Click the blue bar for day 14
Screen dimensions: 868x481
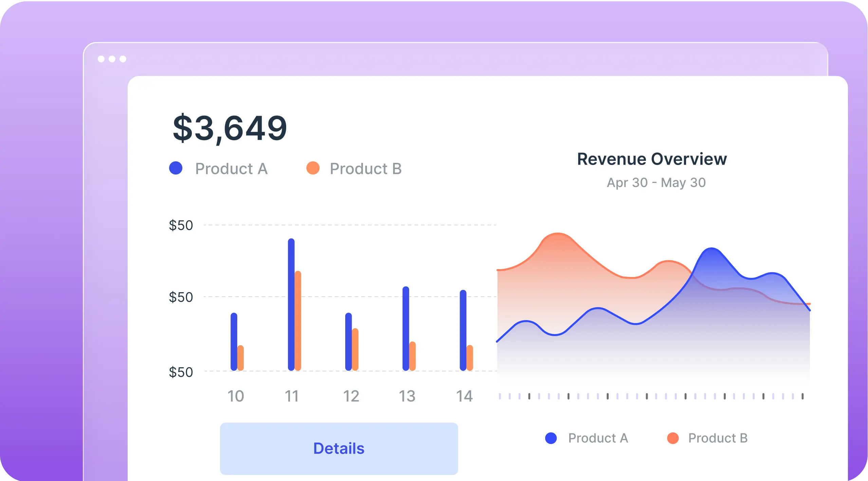[463, 330]
